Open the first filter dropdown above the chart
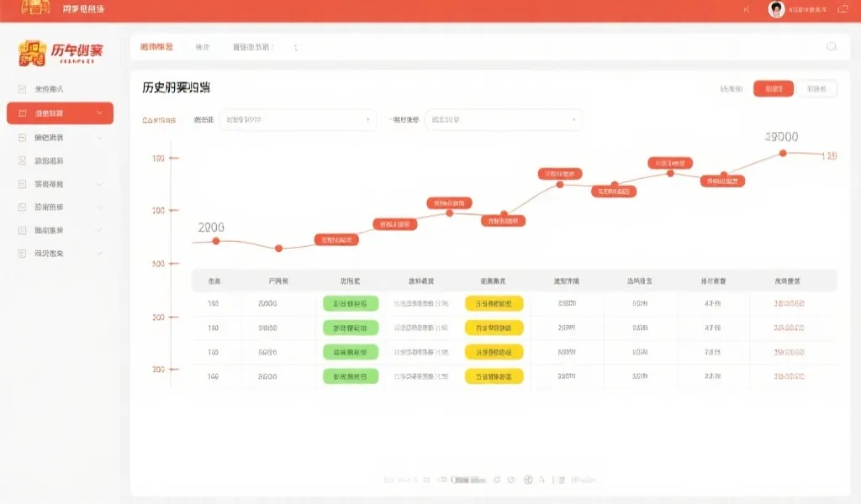The image size is (861, 504). pos(298,120)
